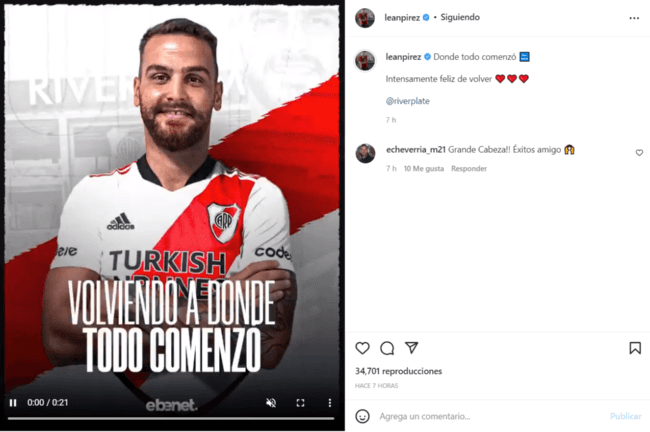650x432 pixels.
Task: Click the Publicar button
Action: [625, 416]
